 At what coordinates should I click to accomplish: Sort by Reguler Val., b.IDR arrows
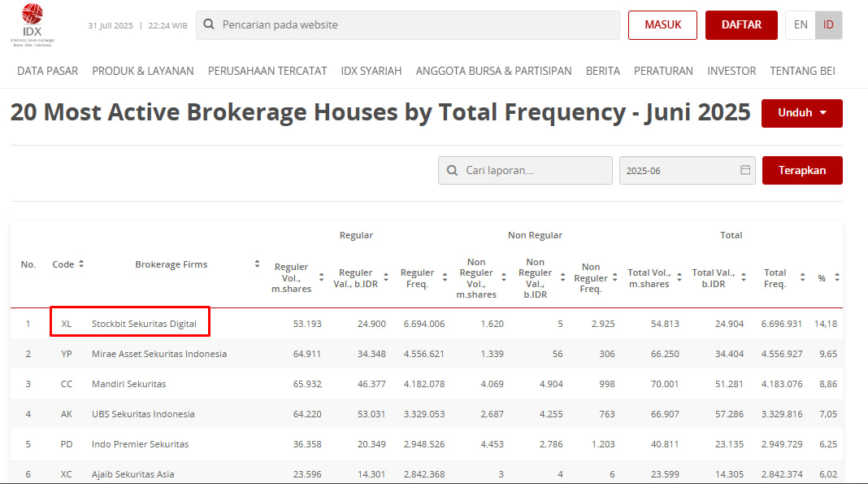pos(386,277)
